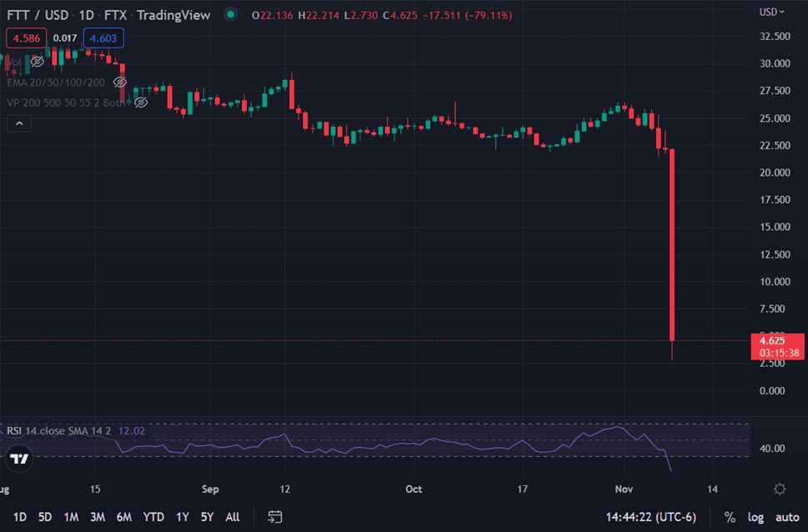Click the 32.500 price axis label
Viewport: 808px width, 532px height.
coord(775,36)
